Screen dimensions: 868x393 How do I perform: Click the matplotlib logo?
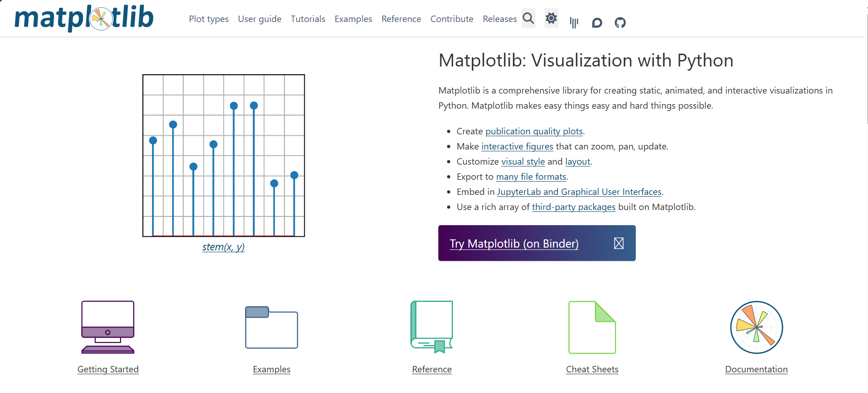84,18
